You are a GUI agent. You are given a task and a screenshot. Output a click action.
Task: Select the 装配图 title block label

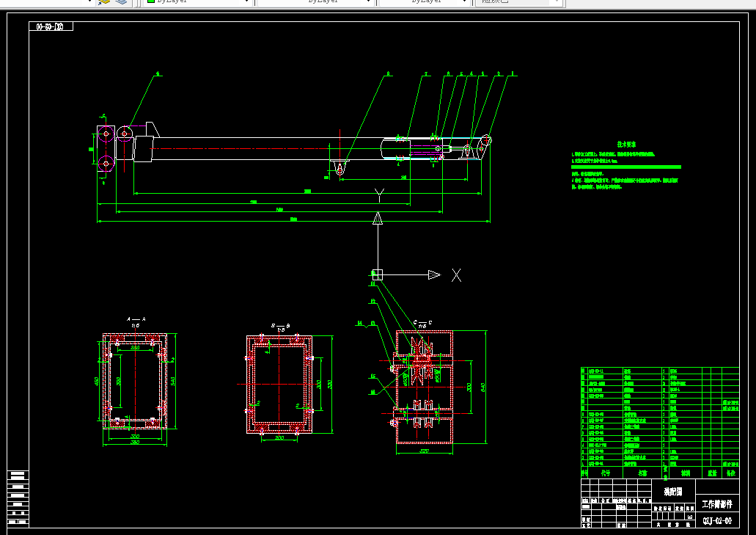pos(673,492)
